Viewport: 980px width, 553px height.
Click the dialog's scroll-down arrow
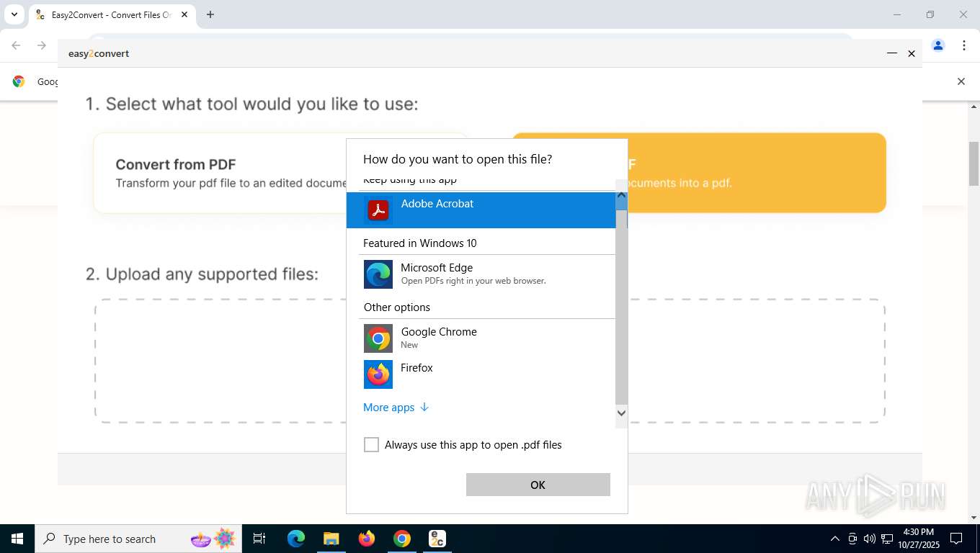pos(621,413)
